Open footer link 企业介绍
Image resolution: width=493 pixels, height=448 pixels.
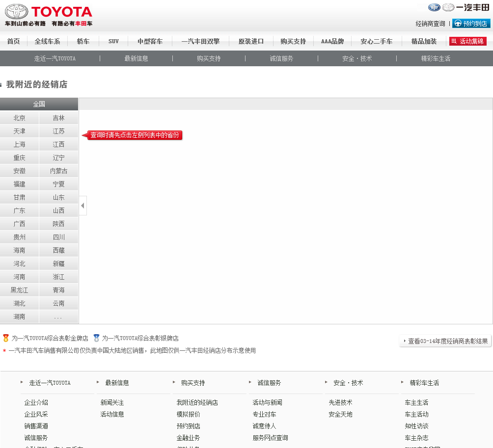36,402
